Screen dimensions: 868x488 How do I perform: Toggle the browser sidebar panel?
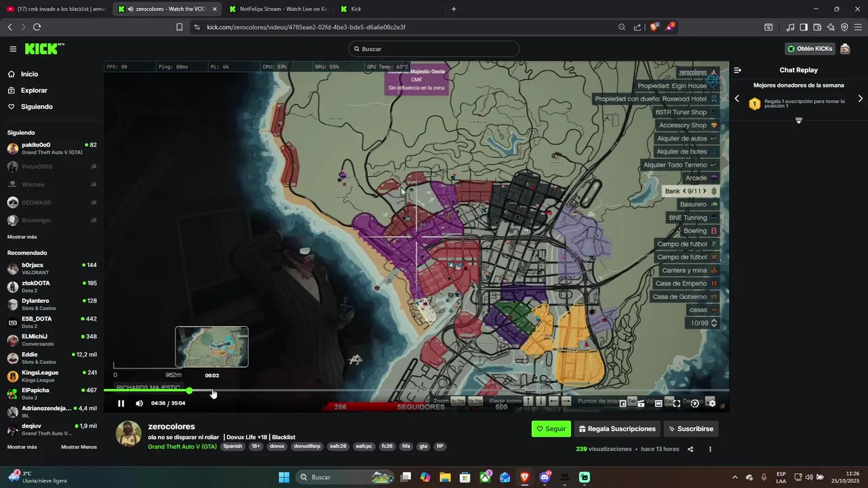pyautogui.click(x=804, y=27)
